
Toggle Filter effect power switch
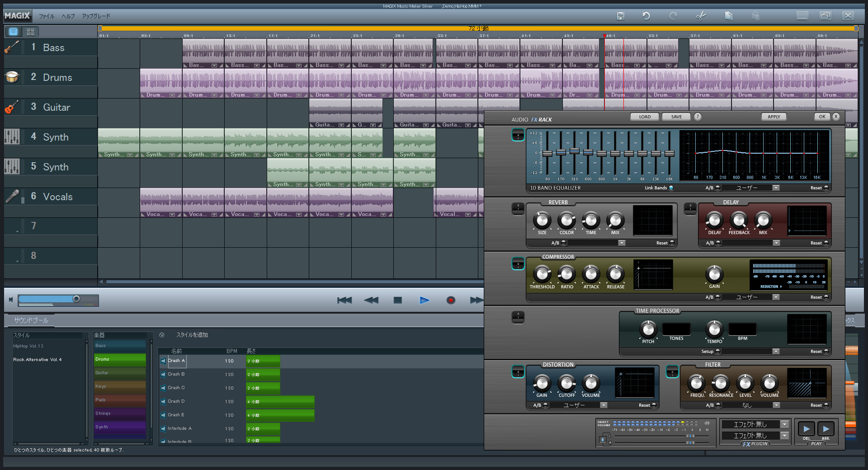click(x=672, y=371)
